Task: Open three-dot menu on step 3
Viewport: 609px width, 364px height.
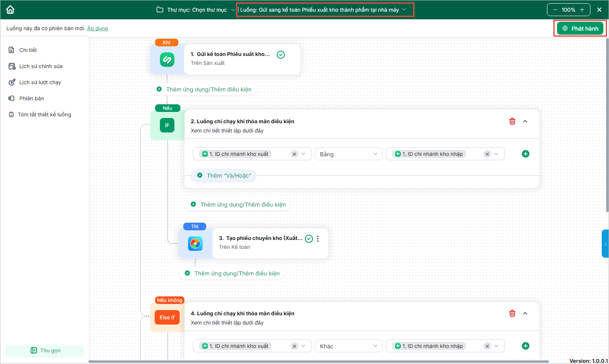Action: point(318,239)
